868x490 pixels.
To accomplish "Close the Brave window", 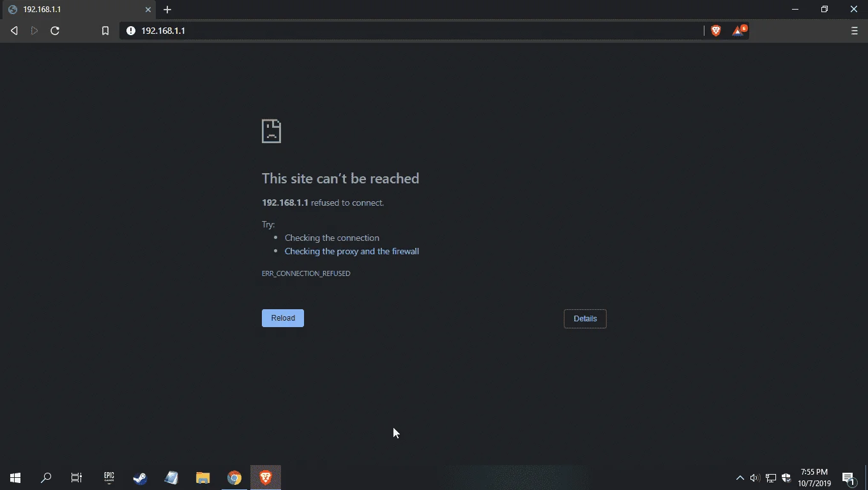I will (854, 10).
